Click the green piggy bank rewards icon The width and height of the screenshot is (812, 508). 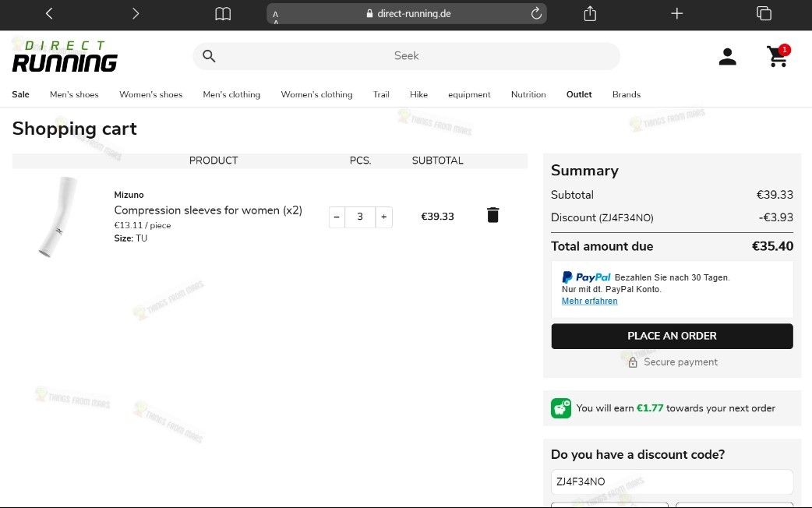(x=561, y=408)
